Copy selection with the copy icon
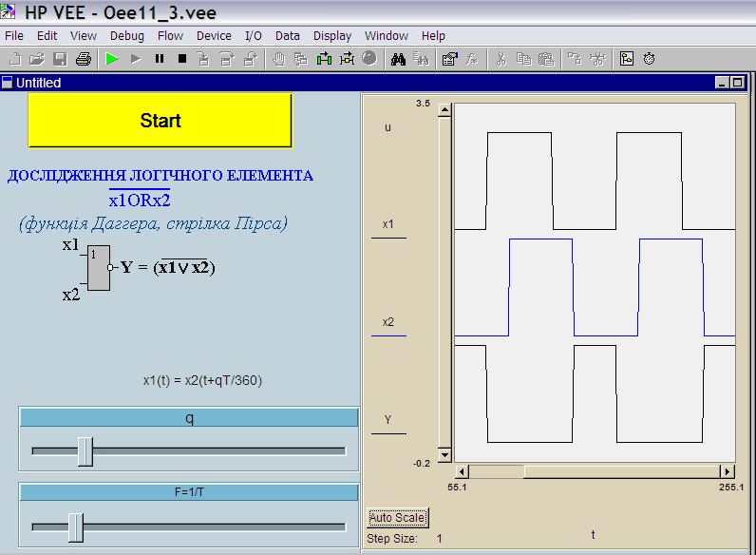756x555 pixels. click(x=523, y=59)
